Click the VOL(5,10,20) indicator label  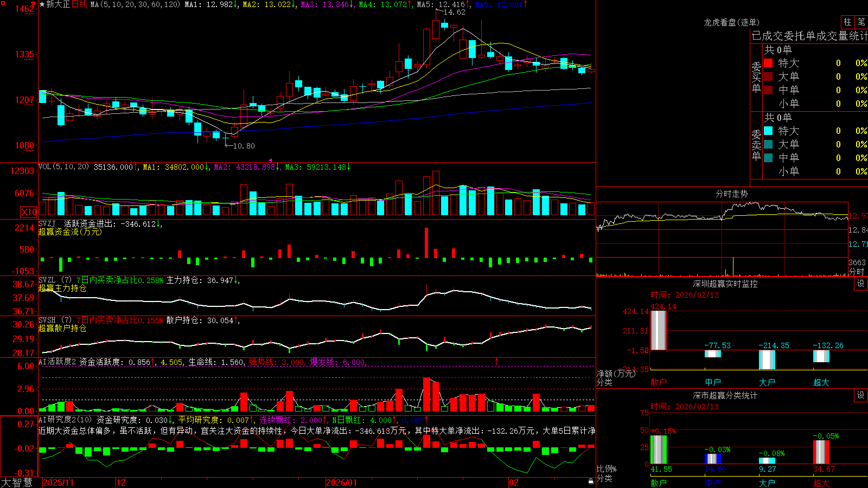coord(64,167)
